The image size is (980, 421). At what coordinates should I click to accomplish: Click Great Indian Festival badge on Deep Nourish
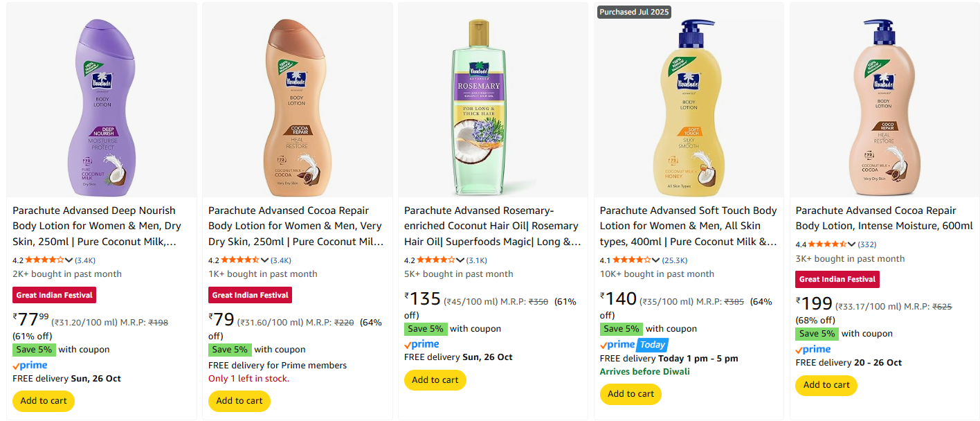(x=55, y=295)
